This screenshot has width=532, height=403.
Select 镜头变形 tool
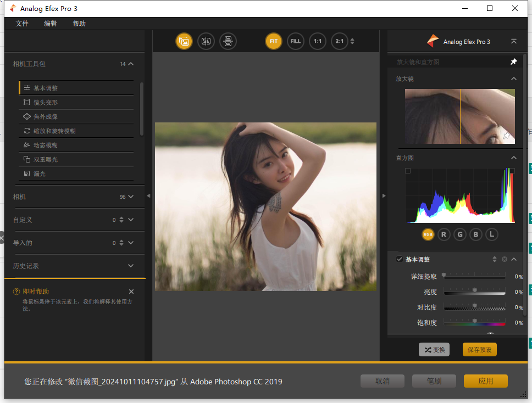point(76,102)
